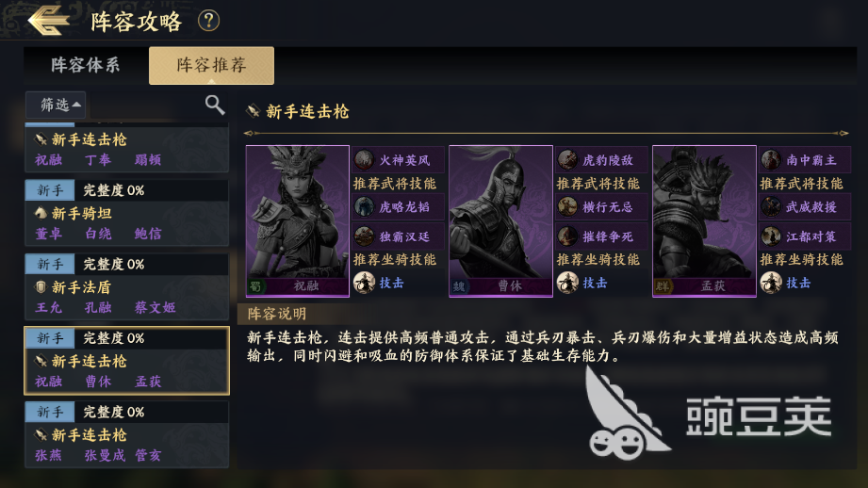
Task: Switch to the 阵容体系 tab
Action: (x=85, y=65)
